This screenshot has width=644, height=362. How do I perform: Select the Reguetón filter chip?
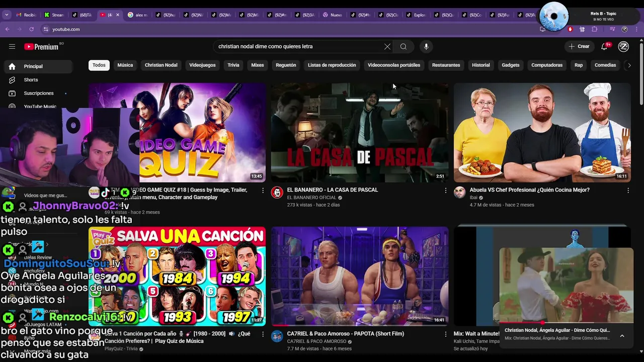(286, 65)
